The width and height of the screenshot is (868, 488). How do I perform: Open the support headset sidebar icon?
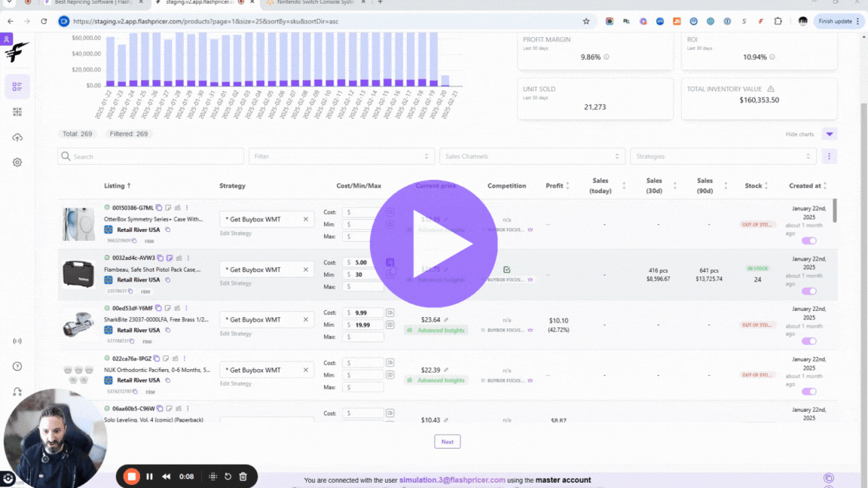[x=17, y=392]
